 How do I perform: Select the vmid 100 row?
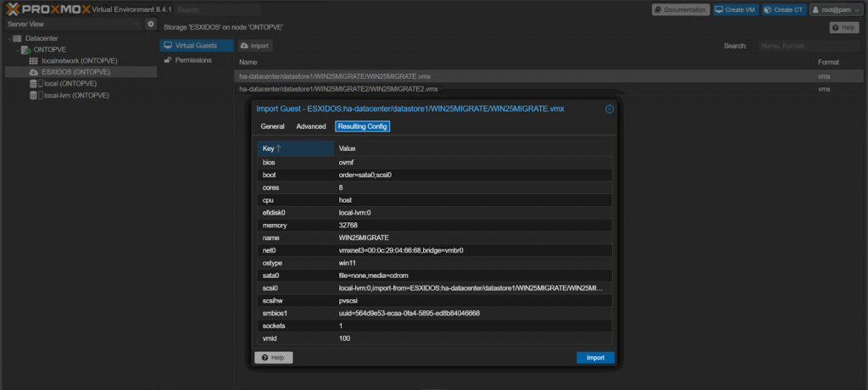coord(435,338)
